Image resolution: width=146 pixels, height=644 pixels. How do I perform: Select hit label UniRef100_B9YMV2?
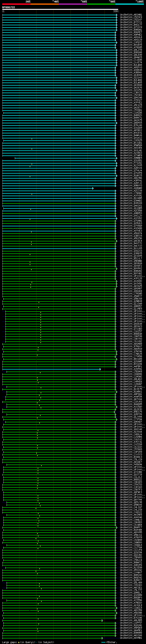[131, 268]
